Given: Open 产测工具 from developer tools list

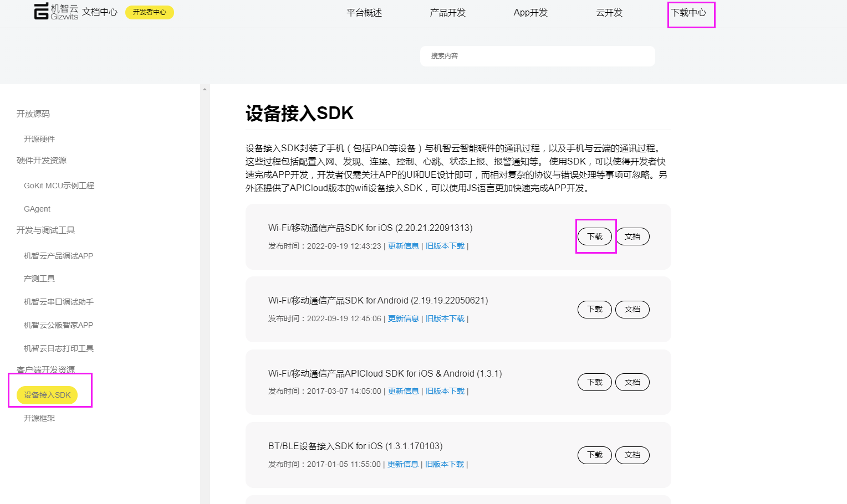Looking at the screenshot, I should click(39, 279).
